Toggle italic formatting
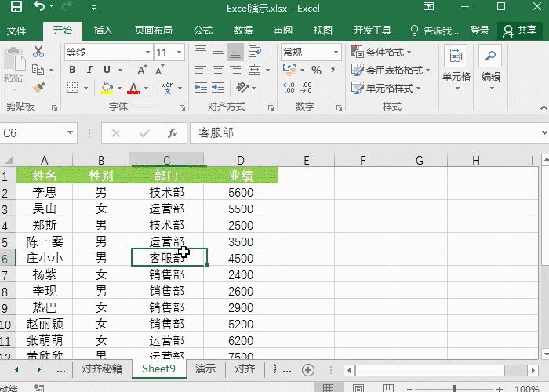 [89, 70]
